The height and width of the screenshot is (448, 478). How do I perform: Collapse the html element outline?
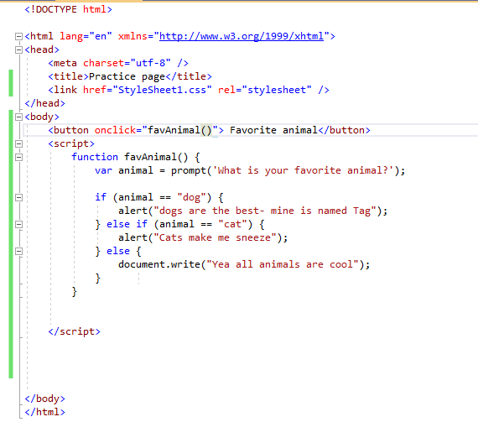pos(18,36)
